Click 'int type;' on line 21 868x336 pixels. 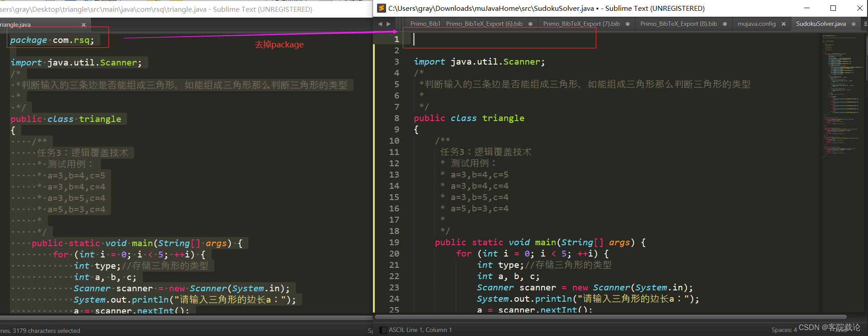tap(500, 265)
